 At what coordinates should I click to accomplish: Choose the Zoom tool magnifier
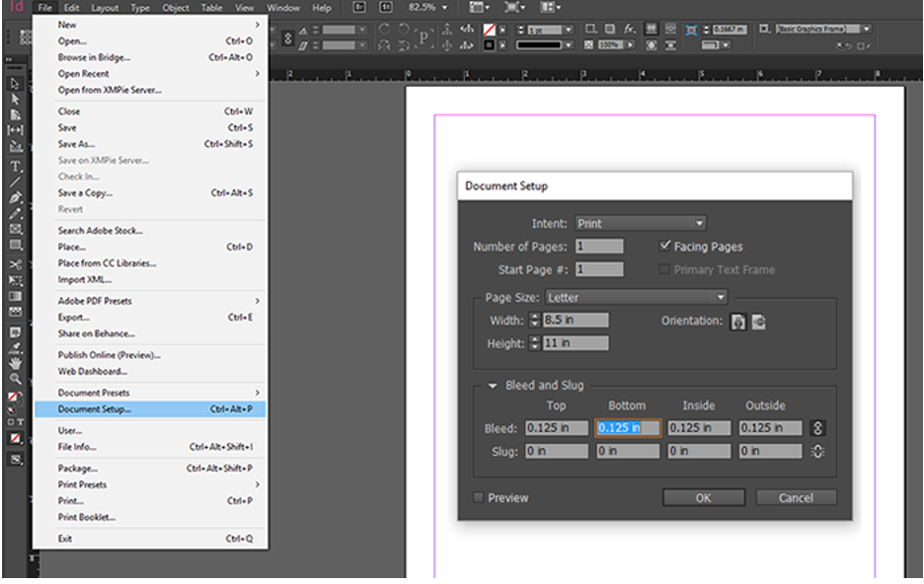15,379
